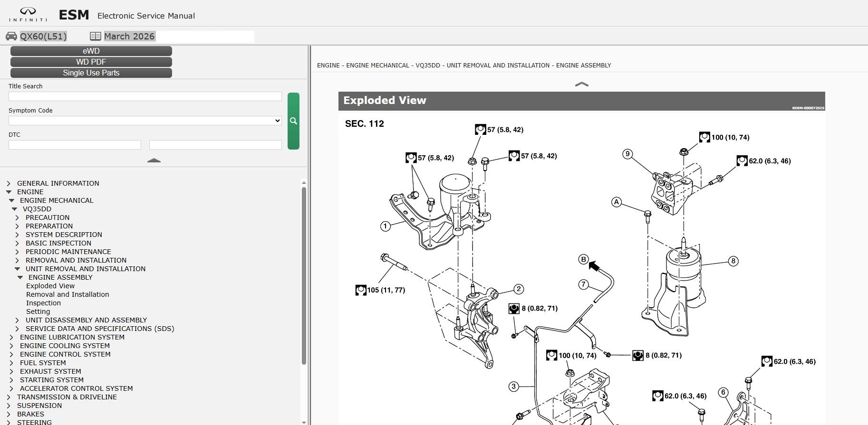Expand the BRAKES node
Viewport: 868px width, 425px height.
[9, 414]
